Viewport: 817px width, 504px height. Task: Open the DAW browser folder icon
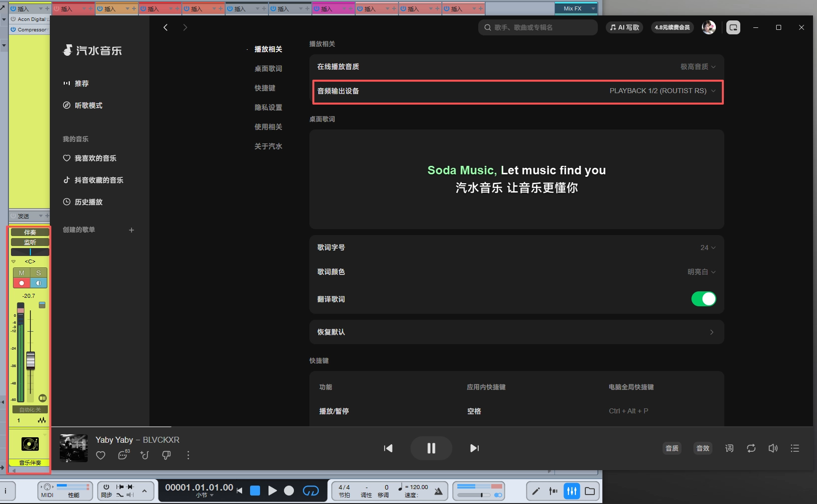(x=590, y=491)
